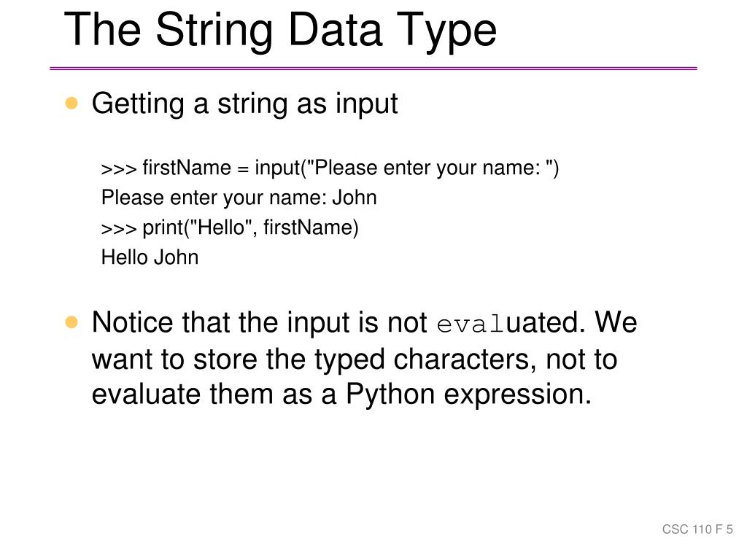Click the 'Please enter your name: John' line
Image resolution: width=747 pixels, height=560 pixels.
[239, 198]
